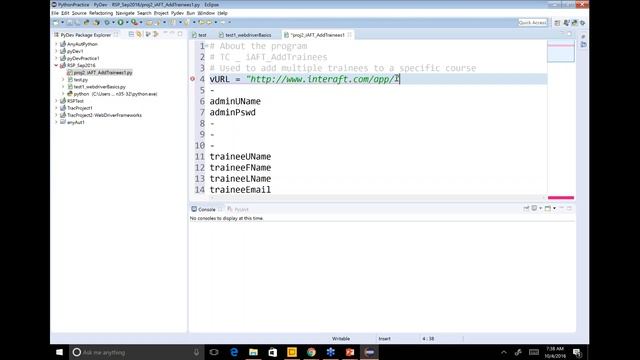Viewport: 640px width, 360px height.
Task: Open Windows Store from taskbar
Action: click(x=272, y=352)
